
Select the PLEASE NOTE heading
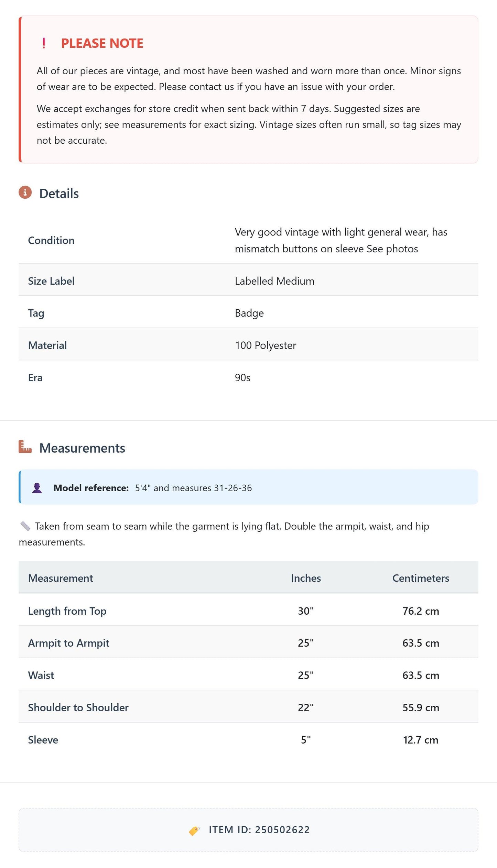click(102, 43)
